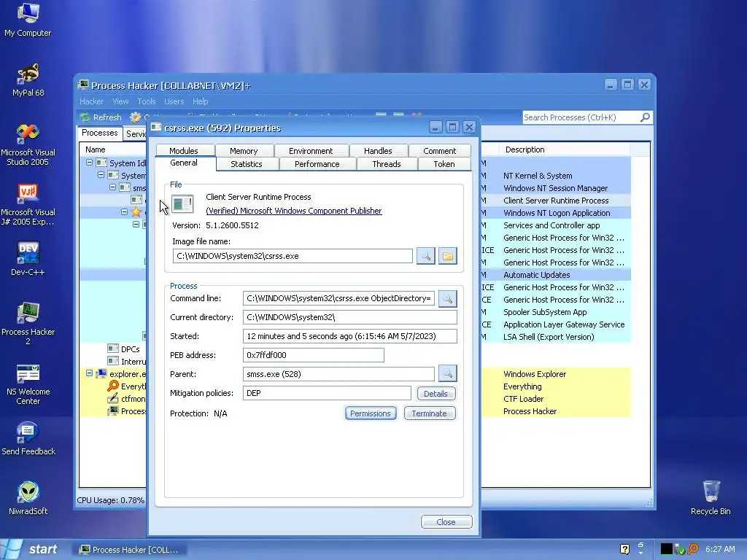Launch NiwradSoft alien icon
The image size is (747, 560).
coord(28,498)
